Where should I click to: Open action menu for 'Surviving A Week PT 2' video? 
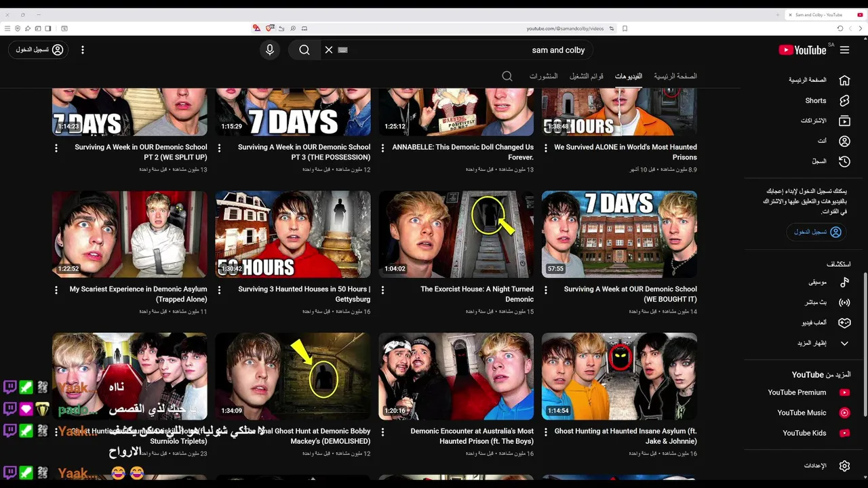(x=56, y=148)
